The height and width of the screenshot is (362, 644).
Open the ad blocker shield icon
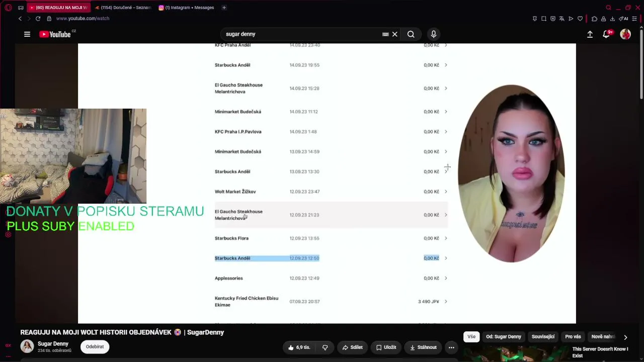coord(553,19)
